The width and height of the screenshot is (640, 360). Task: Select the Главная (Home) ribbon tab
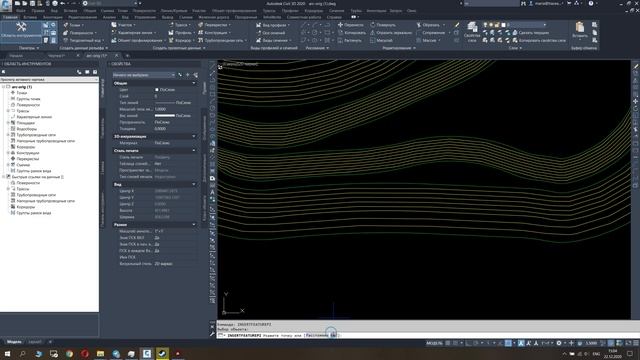(x=10, y=17)
